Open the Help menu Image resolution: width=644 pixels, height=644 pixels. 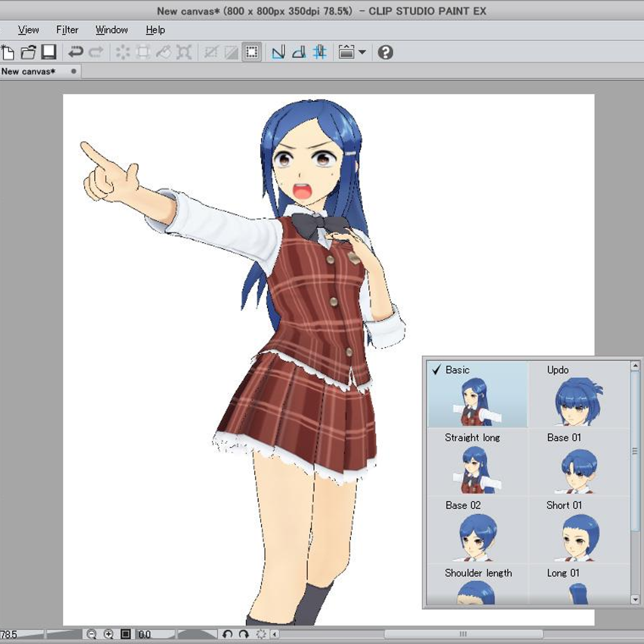pyautogui.click(x=155, y=30)
